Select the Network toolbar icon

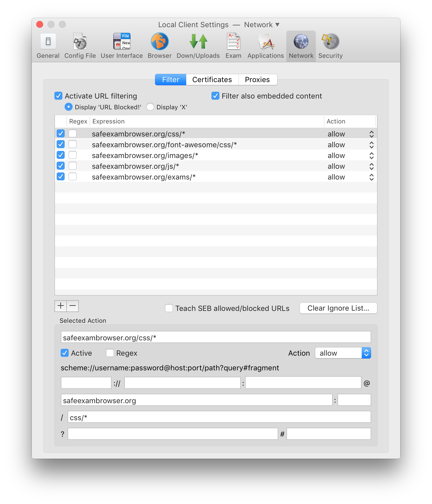[x=301, y=46]
